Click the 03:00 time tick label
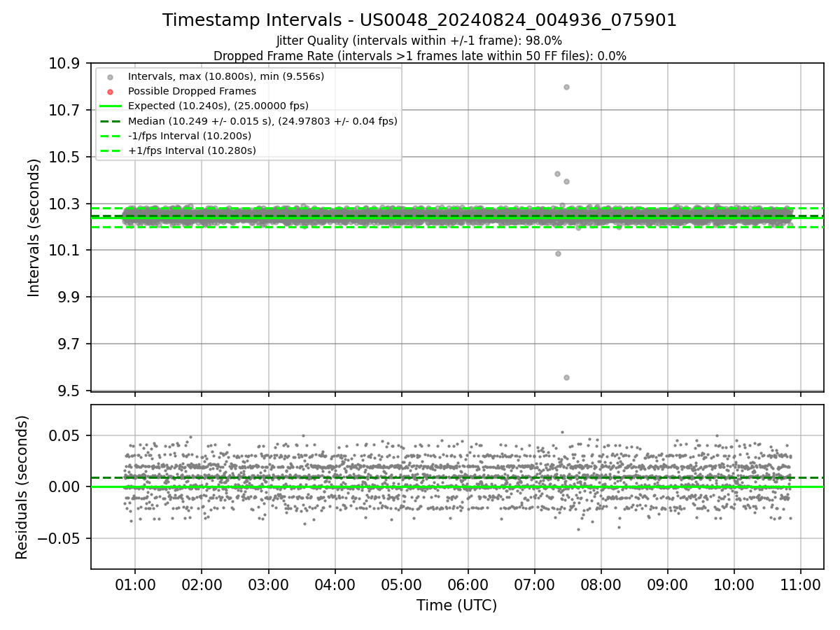 (x=268, y=584)
